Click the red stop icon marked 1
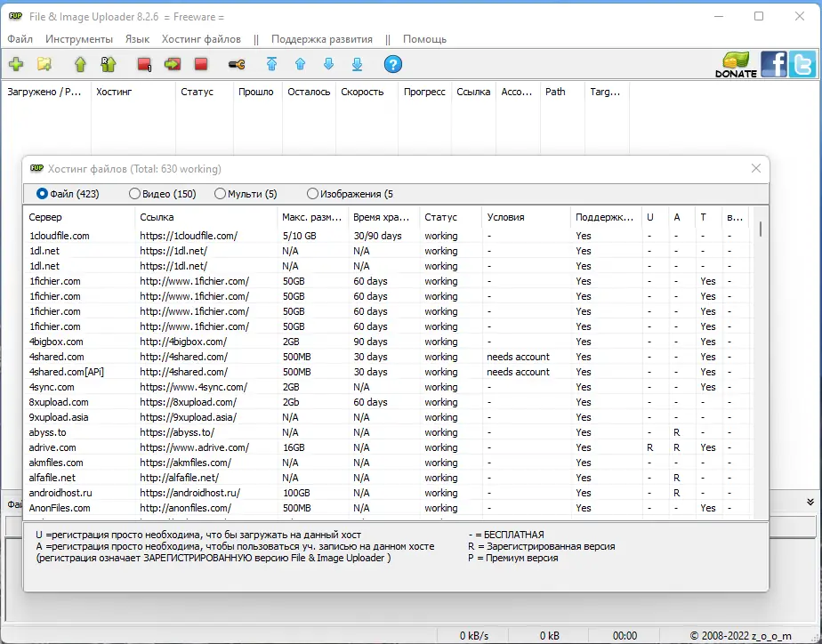822x644 pixels. [x=144, y=64]
